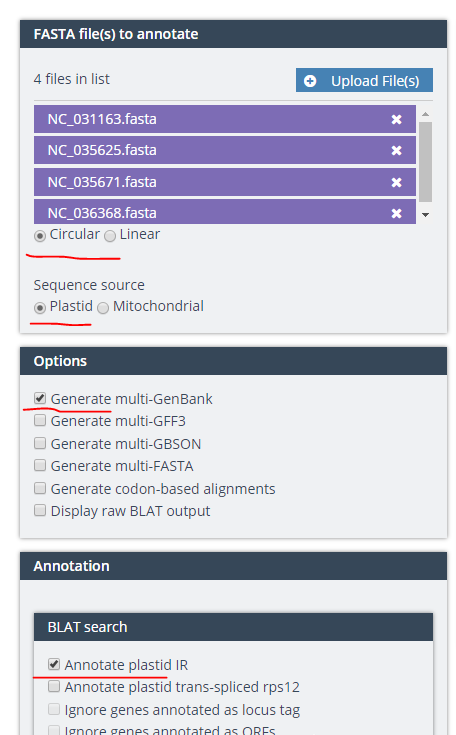
Task: Remove NC_036368.fasta from the file list
Action: tap(396, 213)
